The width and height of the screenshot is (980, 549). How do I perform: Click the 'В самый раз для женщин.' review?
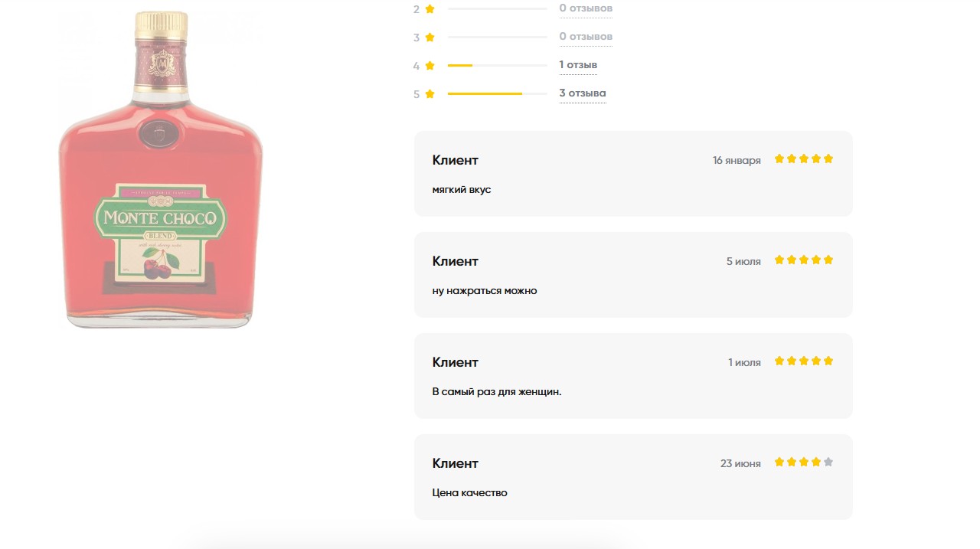click(x=497, y=392)
